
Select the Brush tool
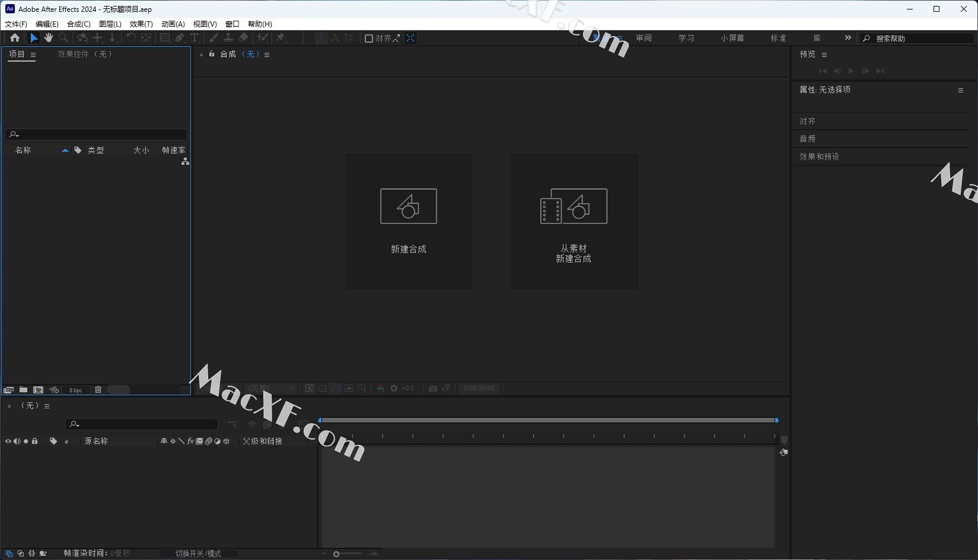coord(214,38)
